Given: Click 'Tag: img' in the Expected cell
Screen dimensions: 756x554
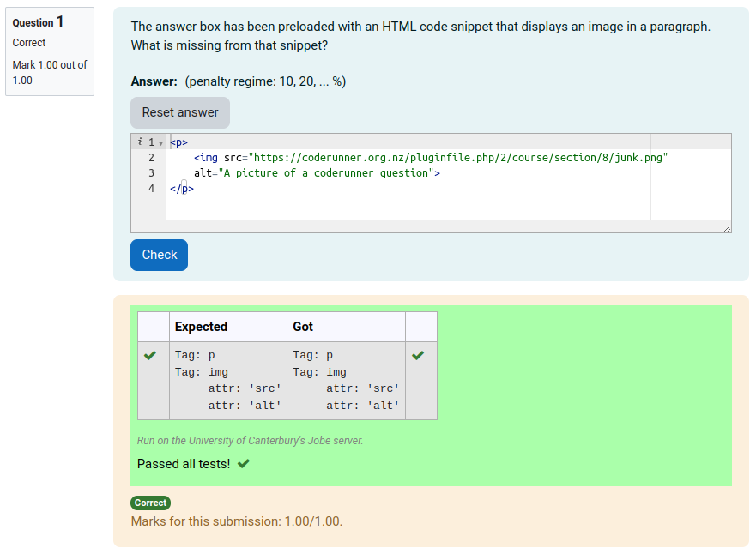Looking at the screenshot, I should click(202, 372).
